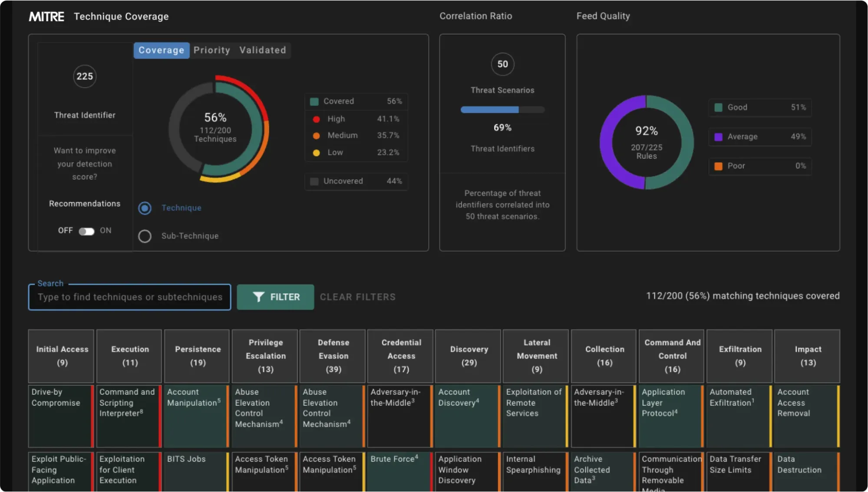Screen dimensions: 868x492
Task: Click the Poor orange legend swatch
Action: (719, 166)
